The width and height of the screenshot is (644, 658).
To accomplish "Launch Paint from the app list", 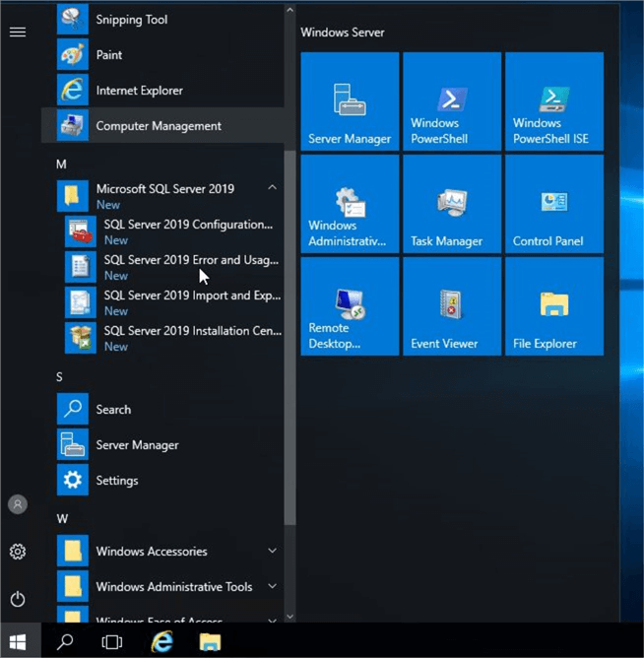I will [x=108, y=55].
